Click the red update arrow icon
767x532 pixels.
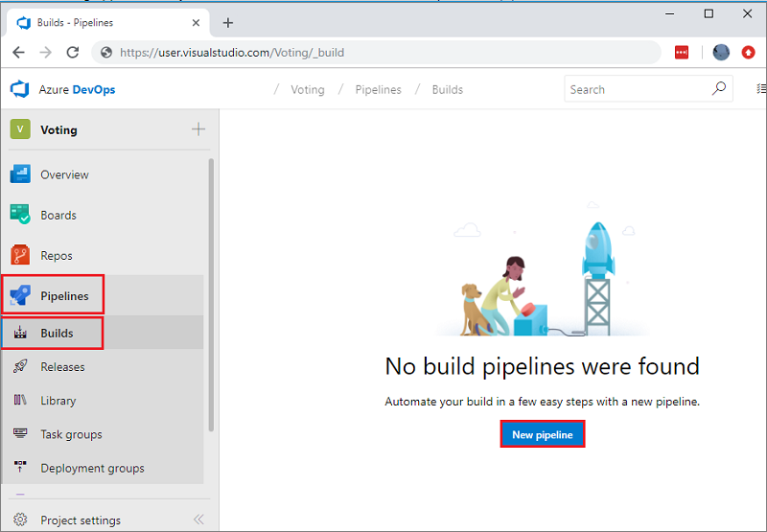[x=749, y=53]
